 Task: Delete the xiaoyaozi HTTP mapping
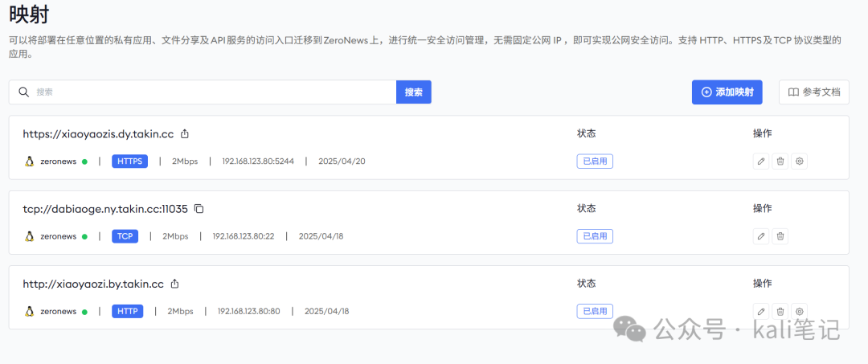pos(780,311)
